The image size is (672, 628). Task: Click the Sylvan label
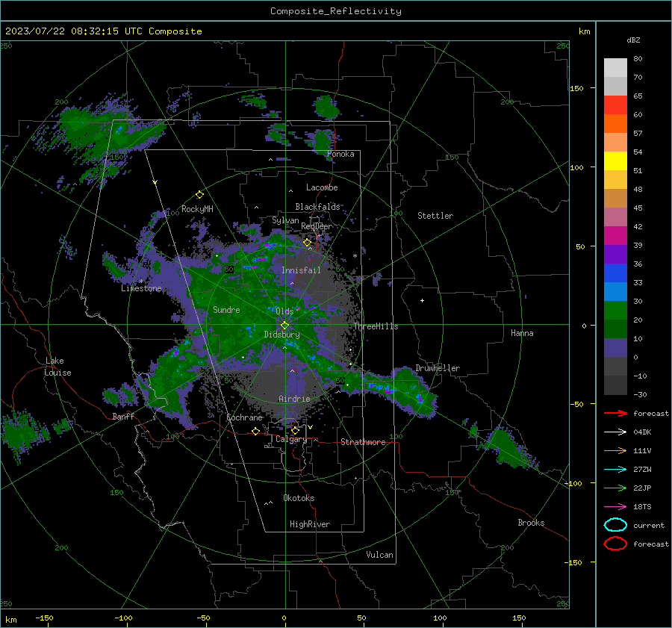[285, 220]
